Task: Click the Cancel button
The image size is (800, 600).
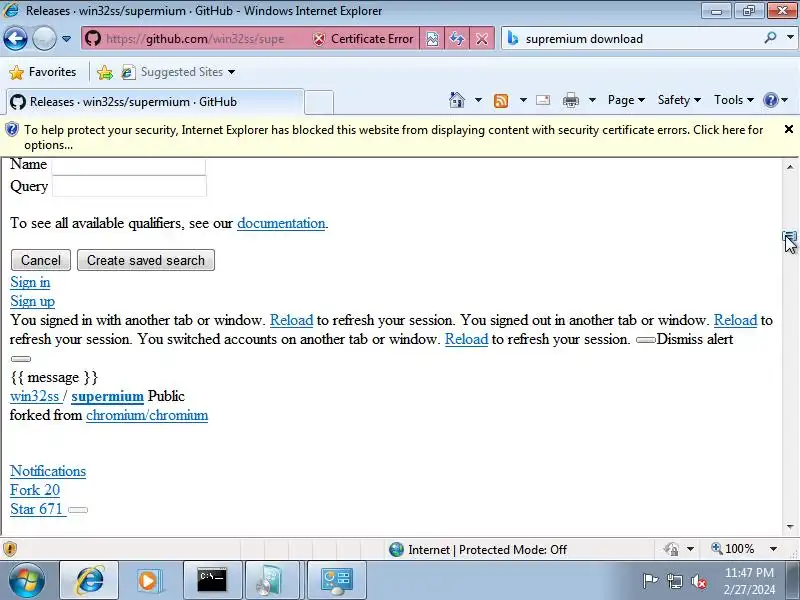Action: [x=41, y=260]
